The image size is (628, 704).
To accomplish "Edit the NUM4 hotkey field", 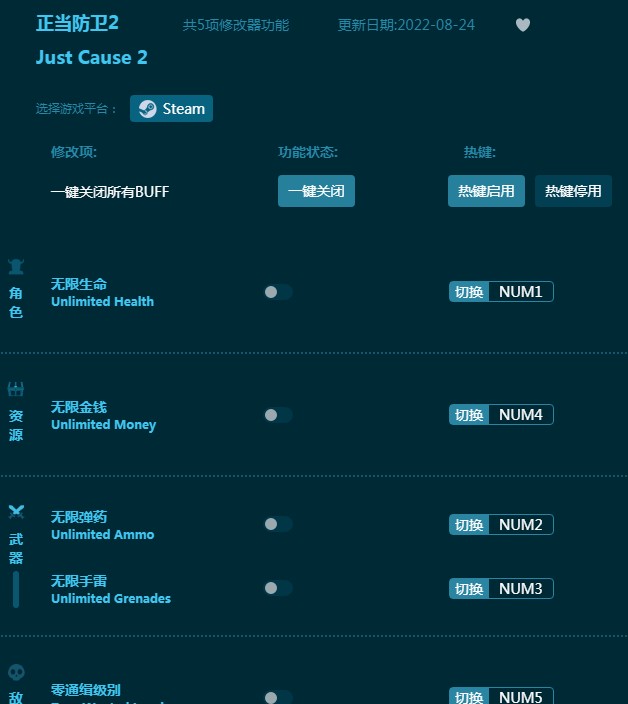I will (521, 415).
